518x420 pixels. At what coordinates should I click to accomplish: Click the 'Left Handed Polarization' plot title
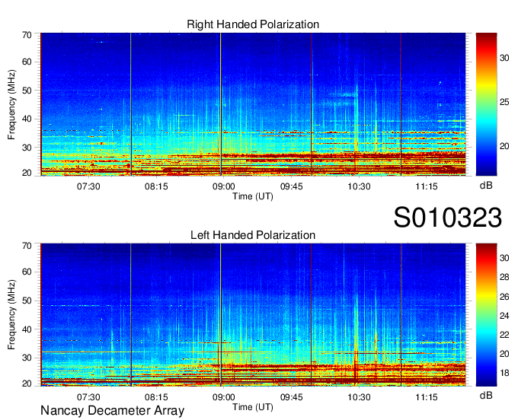(x=253, y=235)
